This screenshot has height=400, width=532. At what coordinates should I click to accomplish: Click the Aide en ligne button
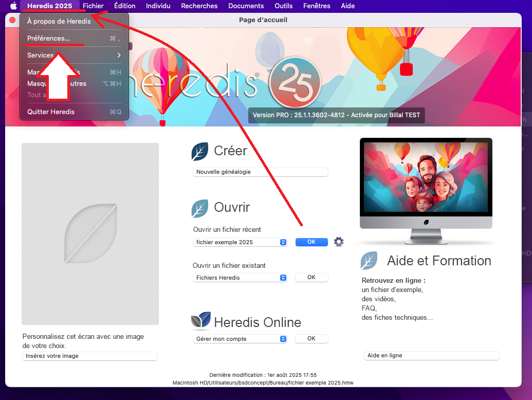coord(431,356)
